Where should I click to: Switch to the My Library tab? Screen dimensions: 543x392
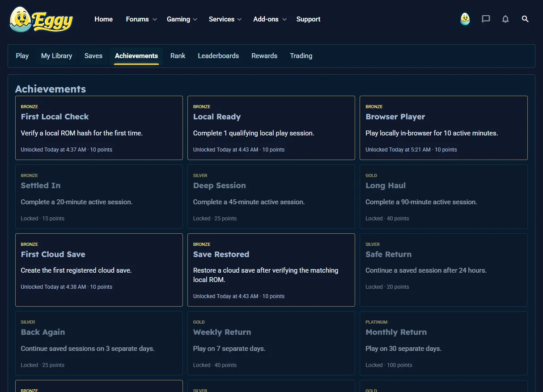[57, 56]
